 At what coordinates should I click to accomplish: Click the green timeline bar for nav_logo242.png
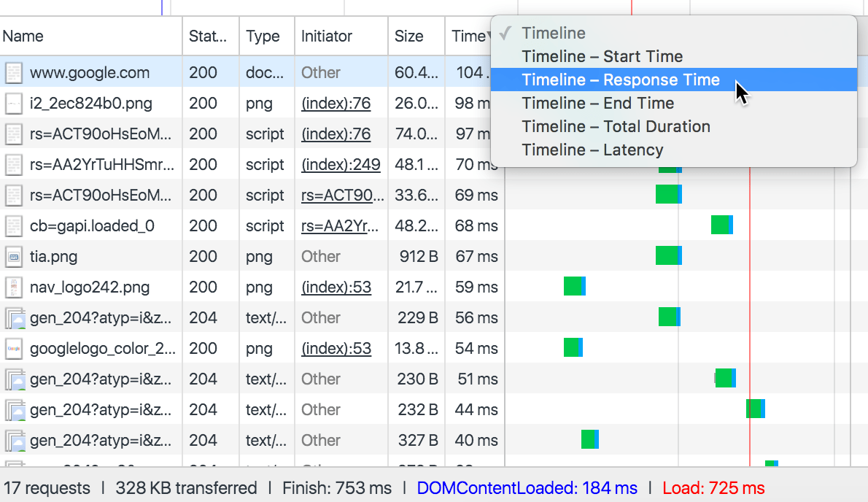pyautogui.click(x=573, y=287)
